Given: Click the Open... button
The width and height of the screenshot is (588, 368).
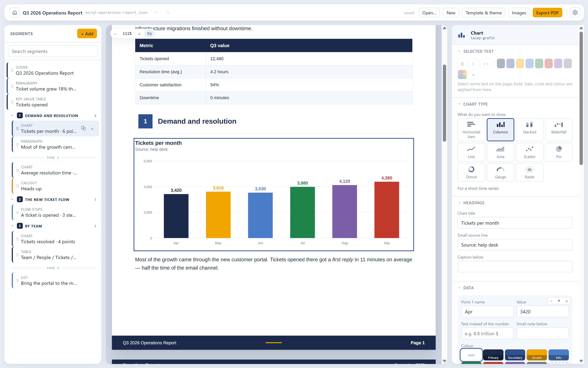Looking at the screenshot, I should click(x=429, y=13).
